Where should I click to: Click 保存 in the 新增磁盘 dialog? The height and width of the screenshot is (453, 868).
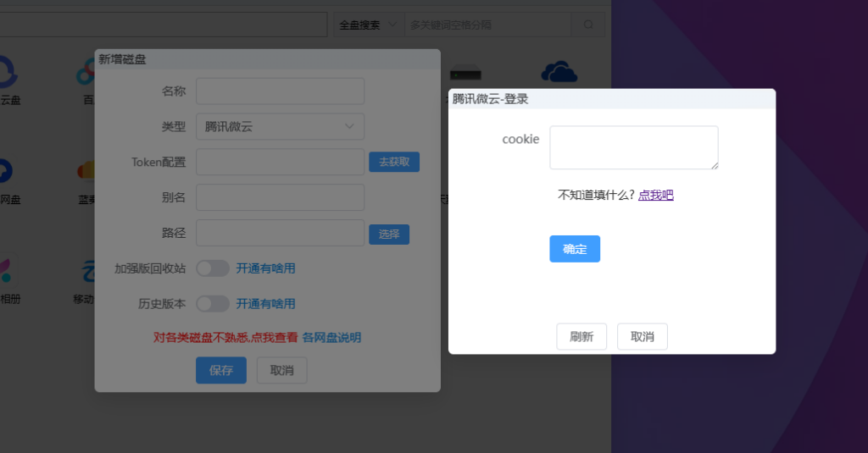[x=221, y=371]
